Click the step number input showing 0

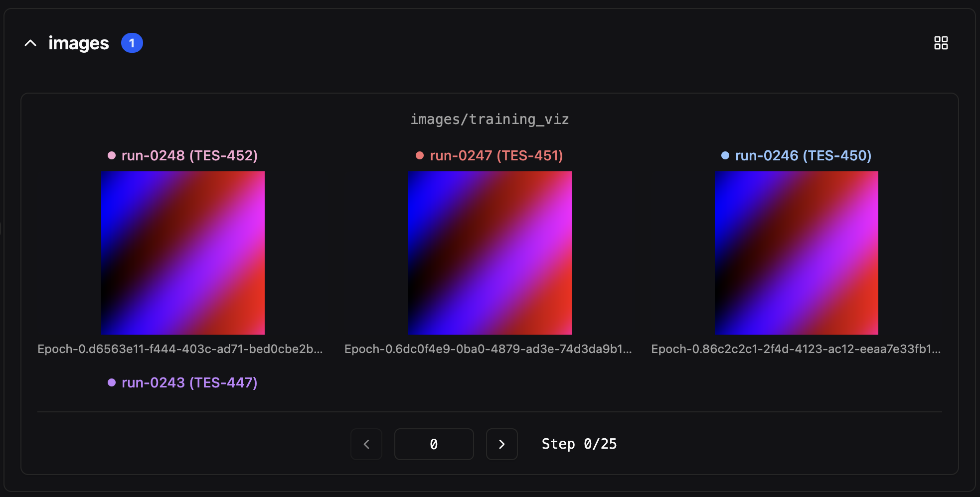pyautogui.click(x=434, y=444)
